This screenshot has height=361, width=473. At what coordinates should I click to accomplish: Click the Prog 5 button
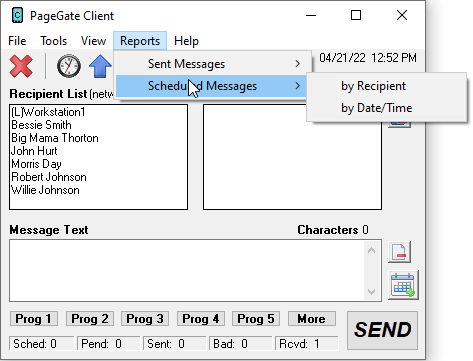[256, 319]
